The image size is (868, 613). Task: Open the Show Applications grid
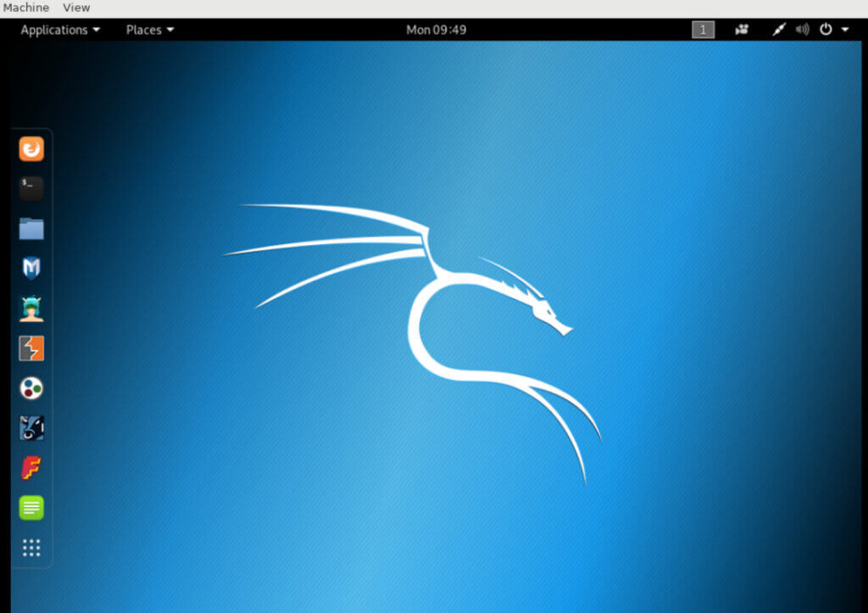pos(31,547)
